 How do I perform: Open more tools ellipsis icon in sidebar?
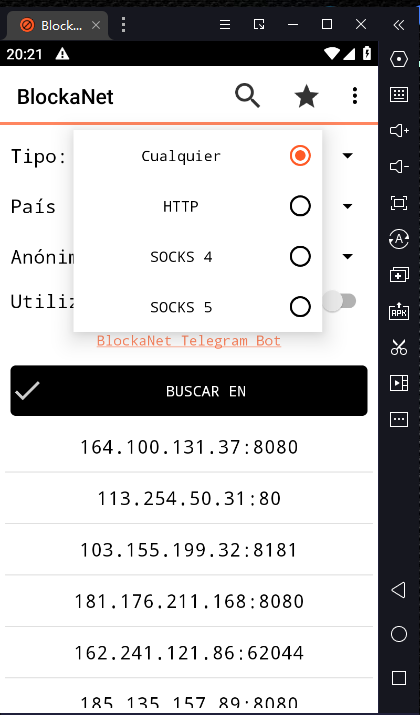click(399, 419)
